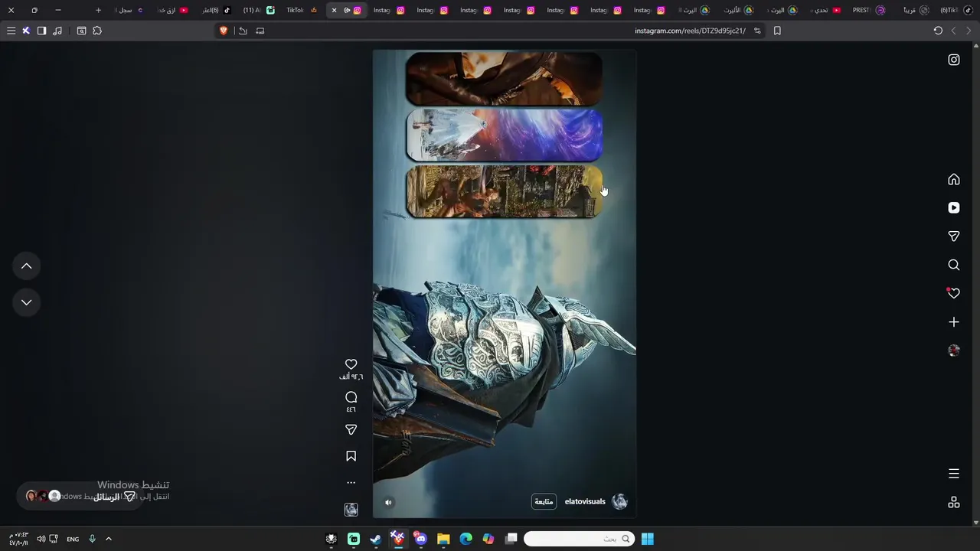
Task: Open File Explorer from the taskbar
Action: click(x=443, y=539)
